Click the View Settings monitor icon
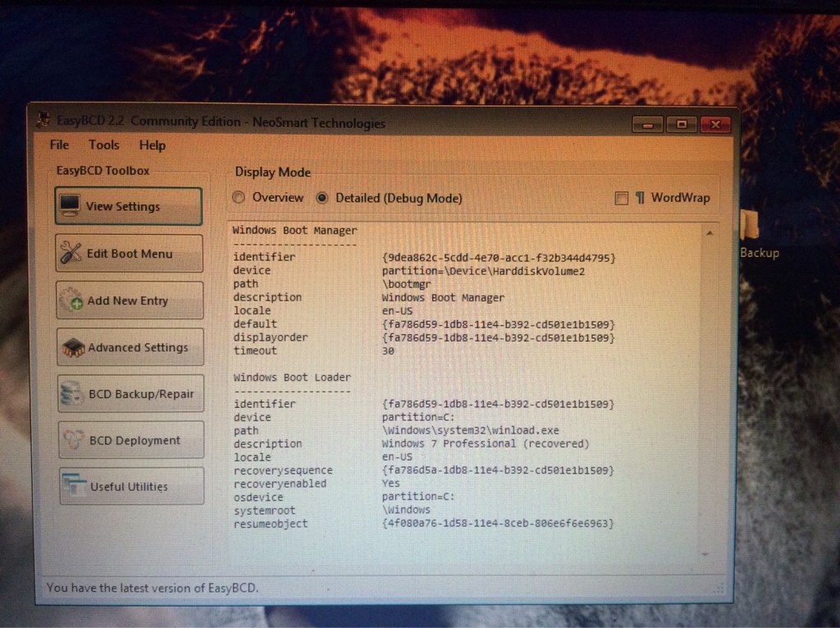The width and height of the screenshot is (840, 628). 70,205
